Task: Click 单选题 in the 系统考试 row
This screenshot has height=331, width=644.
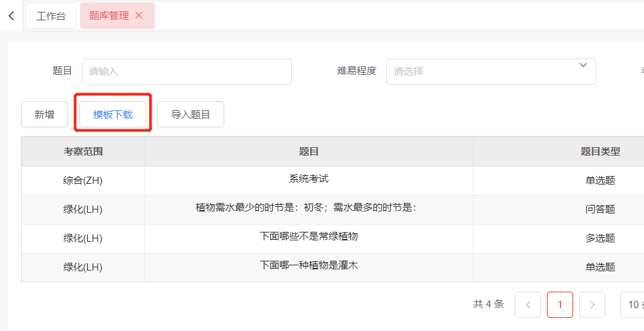Action: [x=600, y=181]
